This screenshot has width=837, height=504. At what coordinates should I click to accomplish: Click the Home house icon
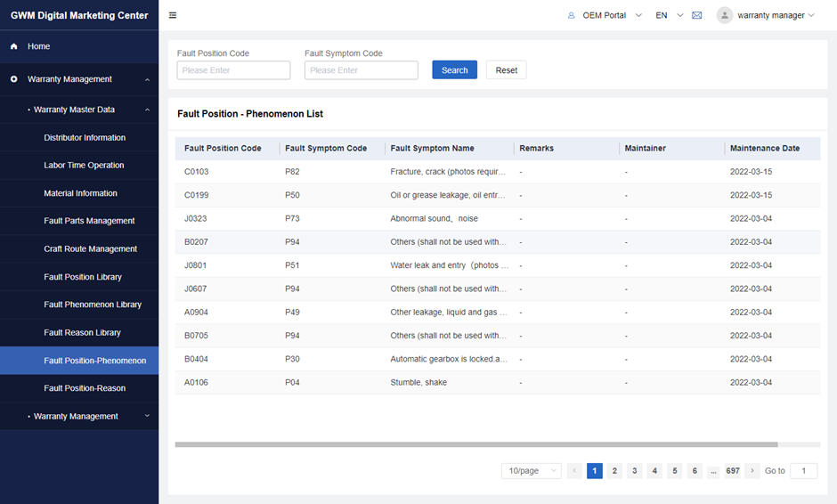coord(14,46)
